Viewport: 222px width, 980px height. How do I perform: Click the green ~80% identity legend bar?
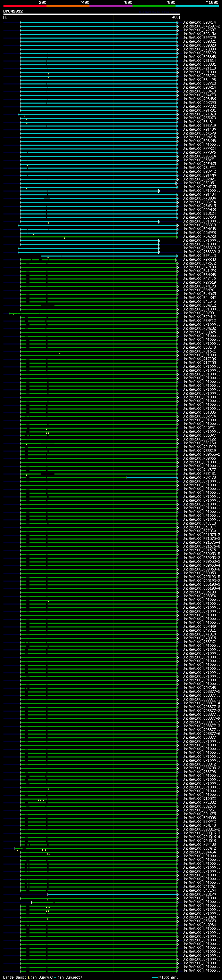154,6
